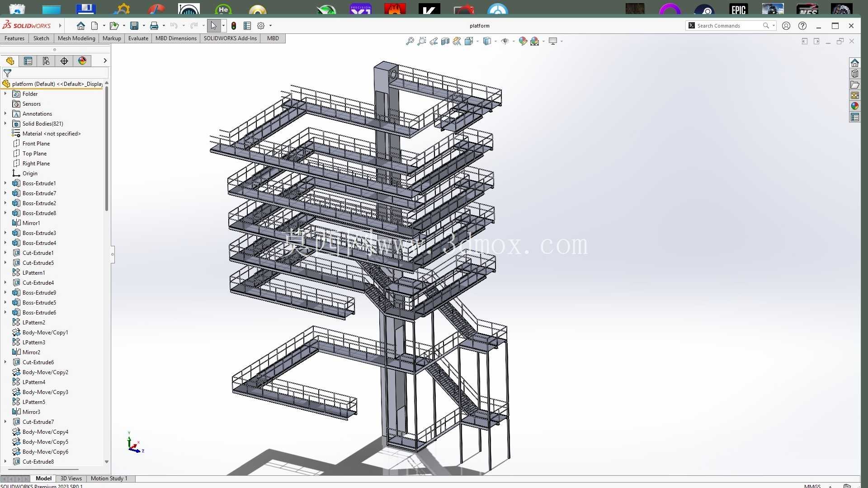
Task: Open the 3D Views bottom tab
Action: click(x=71, y=479)
